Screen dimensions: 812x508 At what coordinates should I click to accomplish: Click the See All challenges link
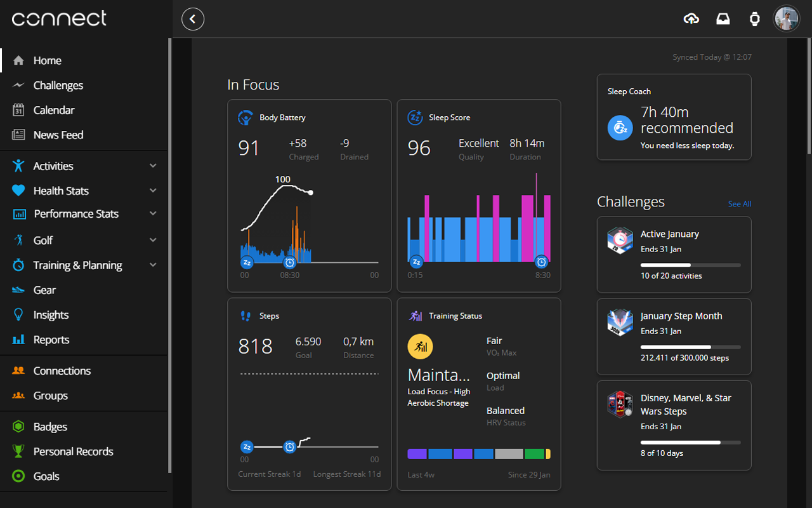(740, 204)
